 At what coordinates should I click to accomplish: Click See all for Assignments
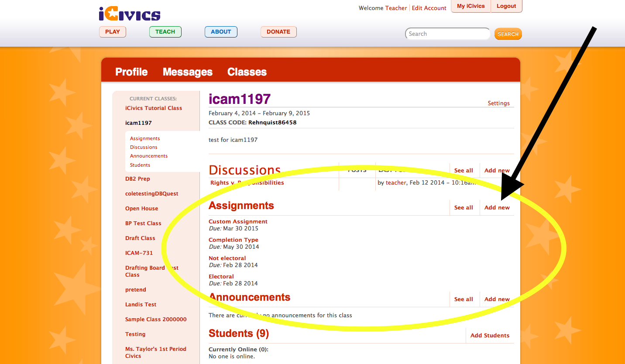point(464,208)
